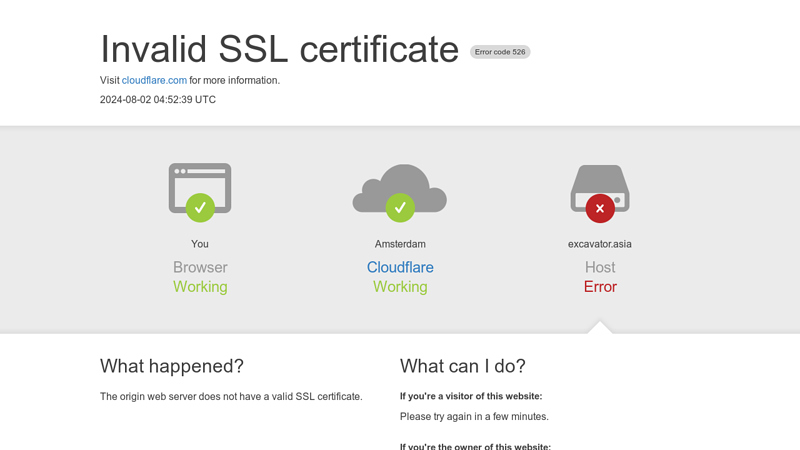Screen dimensions: 800x450
Task: Click the gray cloud icon
Action: (399, 188)
